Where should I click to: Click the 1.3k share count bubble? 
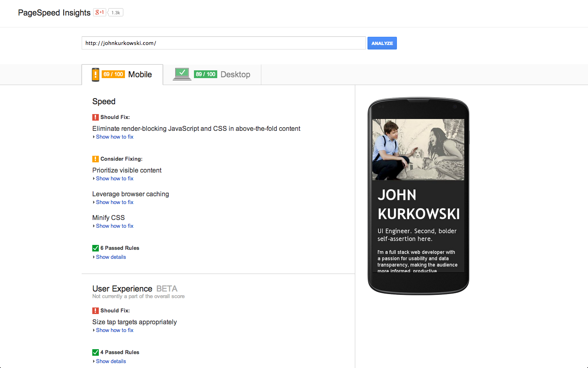pos(116,13)
